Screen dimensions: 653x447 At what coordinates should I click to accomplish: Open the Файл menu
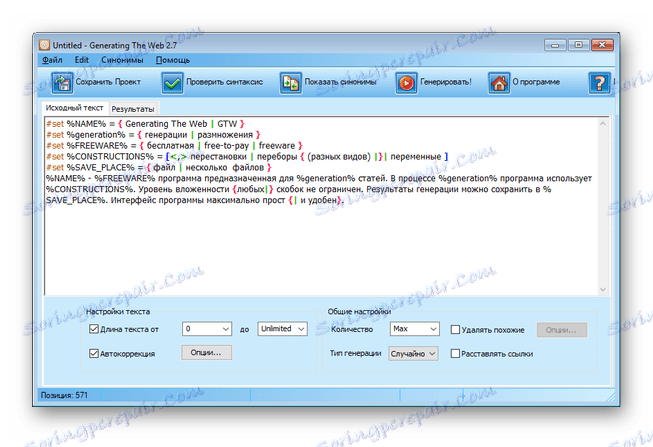[x=52, y=60]
